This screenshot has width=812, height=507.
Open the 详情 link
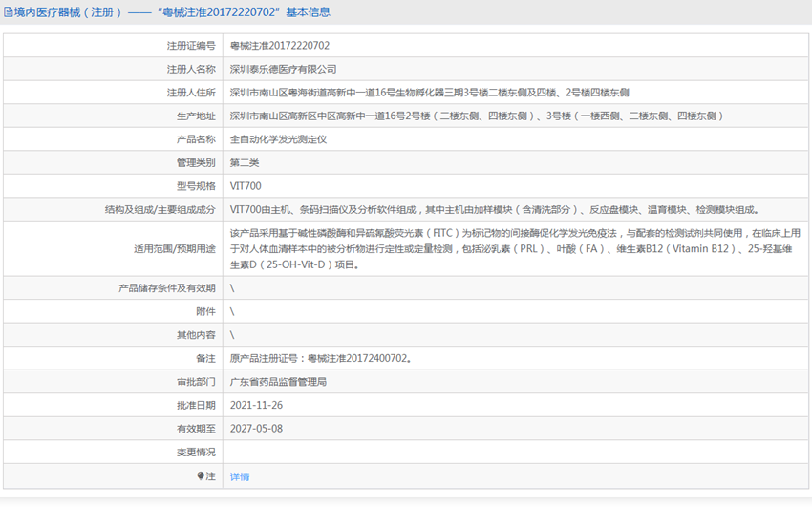[x=240, y=476]
